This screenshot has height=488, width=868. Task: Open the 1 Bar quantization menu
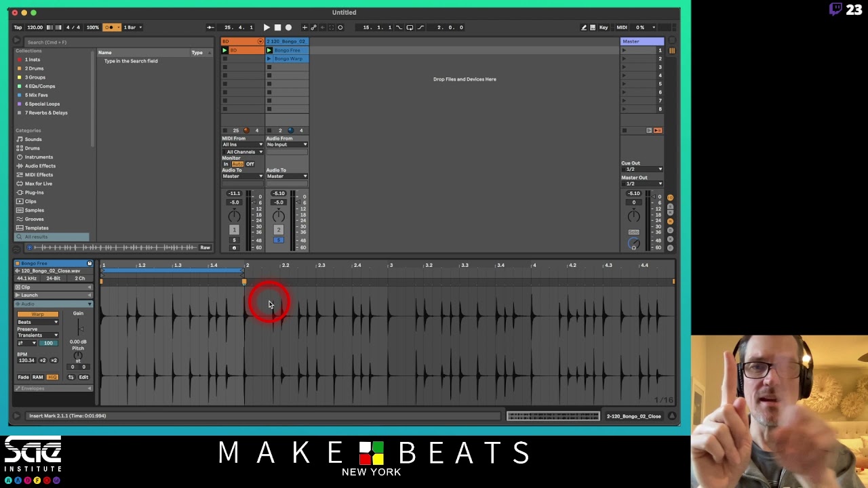tap(132, 27)
